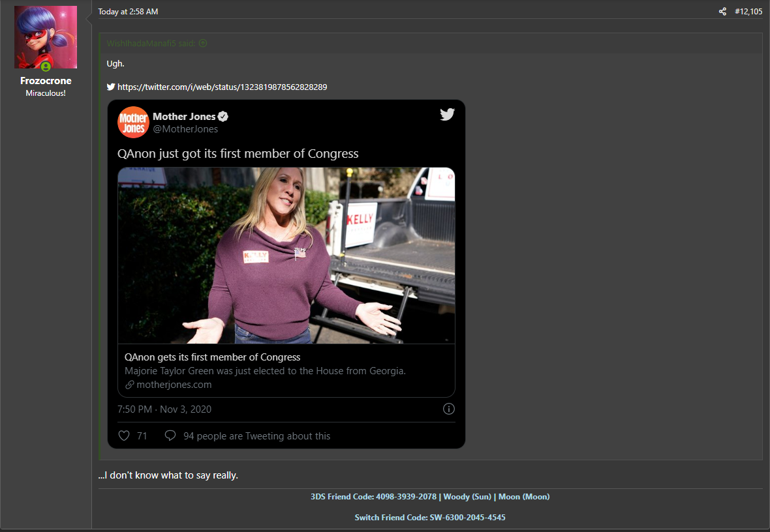Click the Twitter bird icon beside the URL

click(x=111, y=87)
